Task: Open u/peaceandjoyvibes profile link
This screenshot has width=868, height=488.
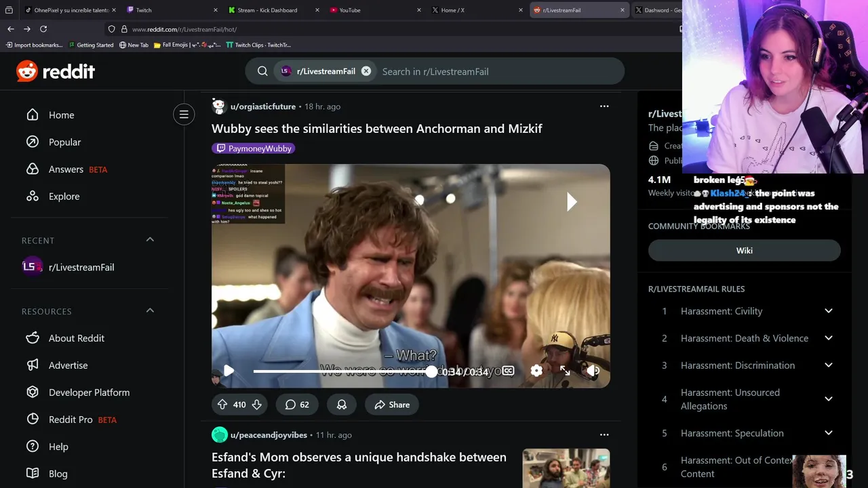Action: coord(269,435)
